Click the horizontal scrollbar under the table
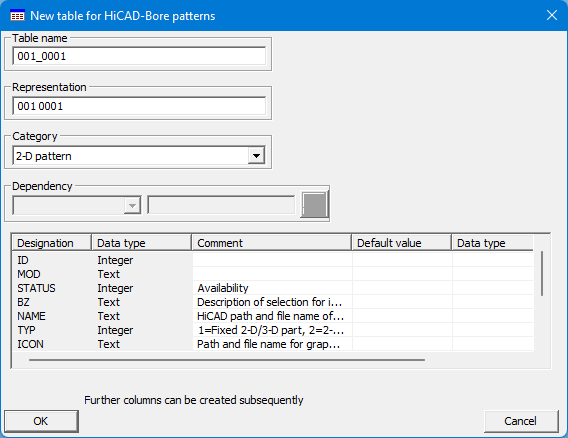 coord(227,360)
